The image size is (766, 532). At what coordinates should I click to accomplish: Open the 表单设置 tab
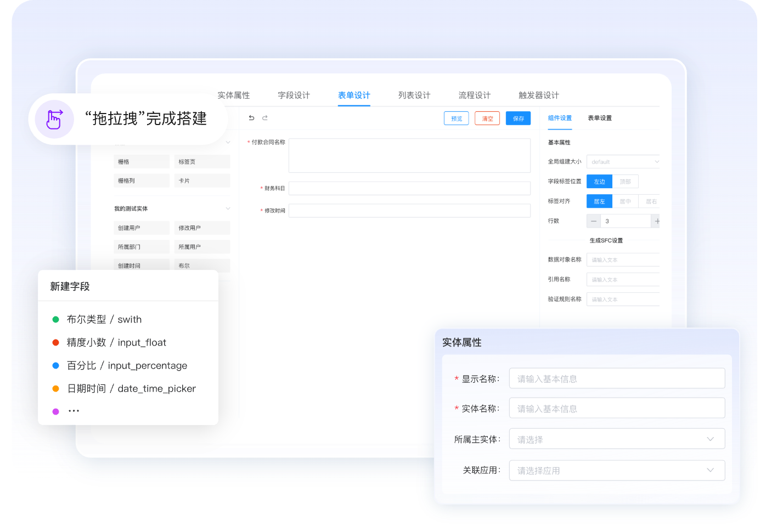(x=600, y=118)
